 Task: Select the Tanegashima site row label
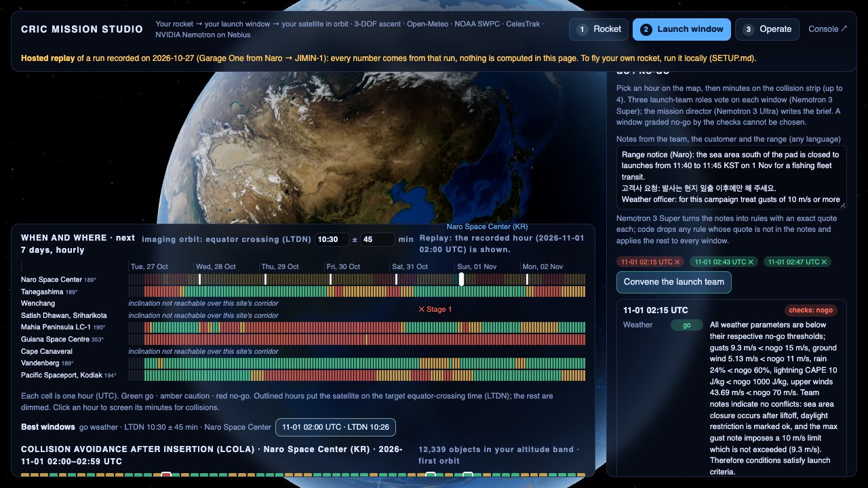click(50, 291)
